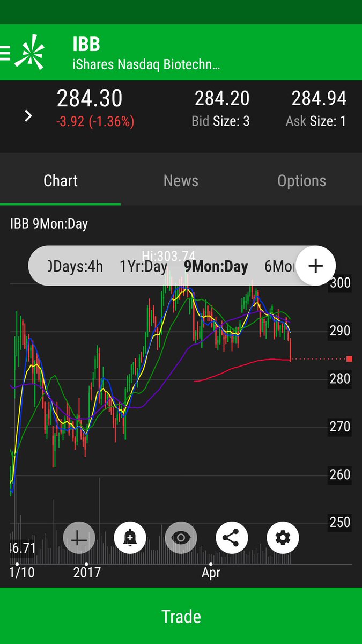Expand quote details with the right chevron
Screen dimensions: 362x644
[x=28, y=115]
